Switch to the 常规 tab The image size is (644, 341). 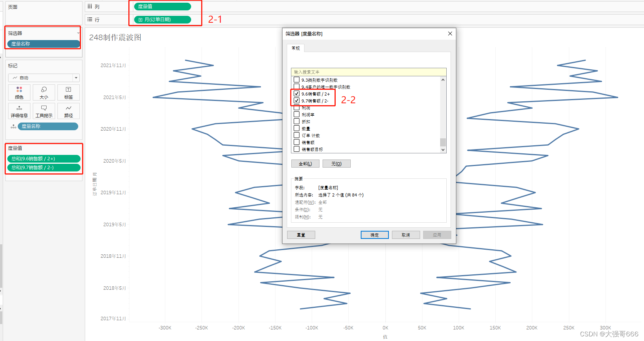pos(296,48)
